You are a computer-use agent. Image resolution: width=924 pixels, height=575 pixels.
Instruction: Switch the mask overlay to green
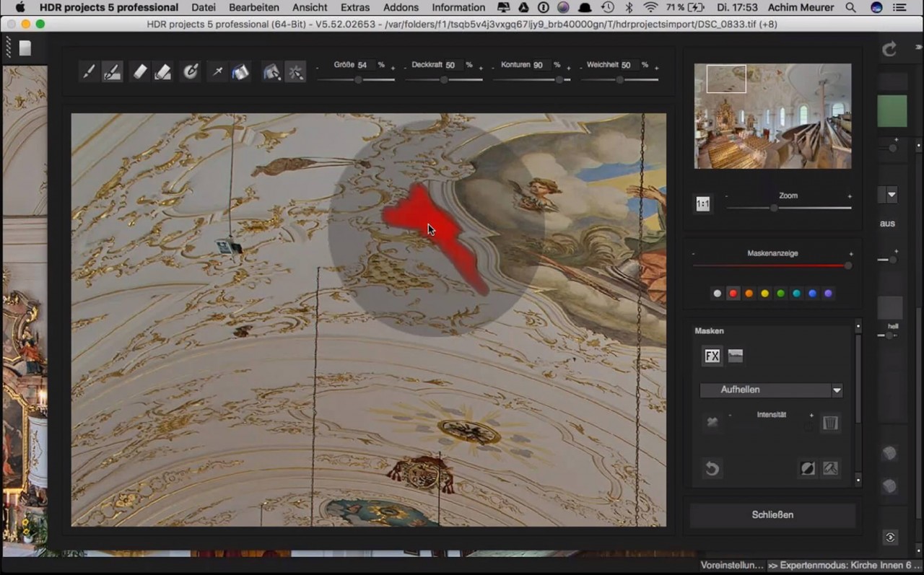click(x=780, y=293)
